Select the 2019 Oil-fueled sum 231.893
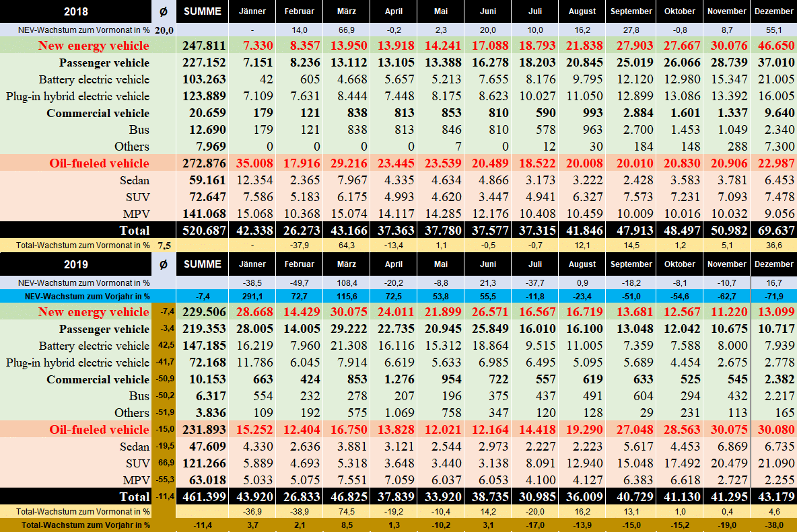Screen dimensions: 797x532 (204, 430)
